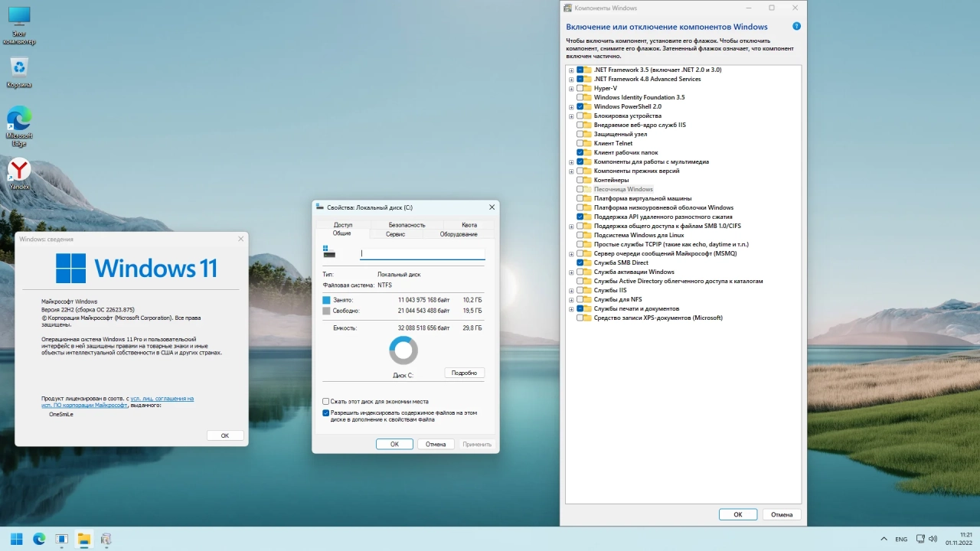The image size is (980, 551).
Task: Expand Компоненты для работы с мультимедиа
Action: [x=571, y=161]
